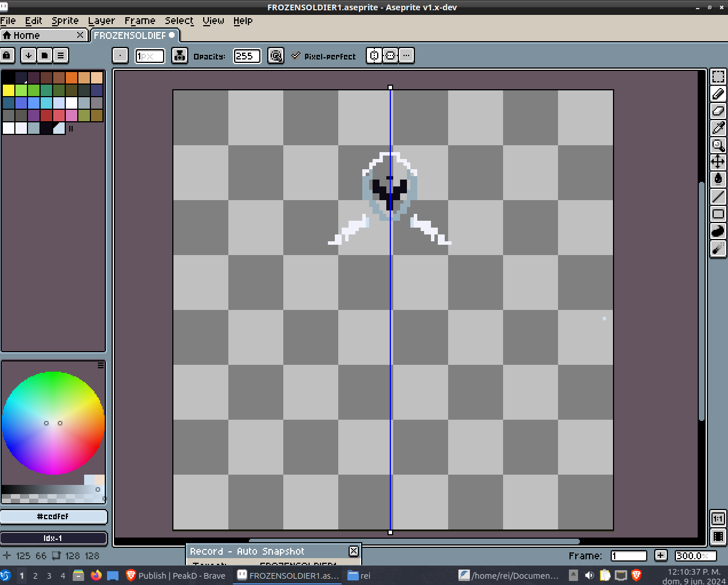Open the palette presets button
This screenshot has width=728, height=585.
[x=45, y=55]
